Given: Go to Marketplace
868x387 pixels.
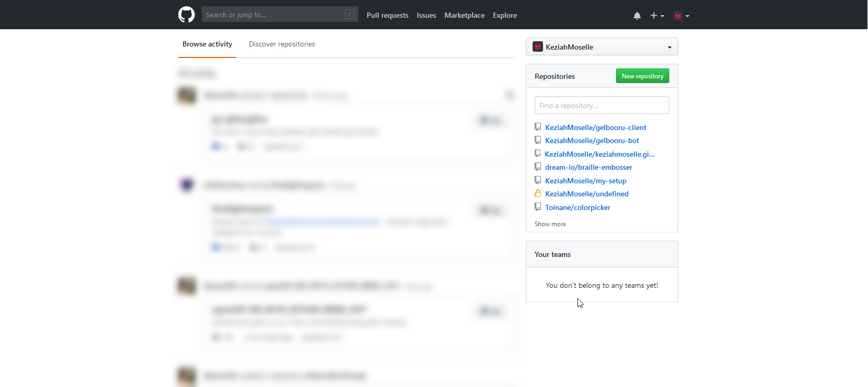Looking at the screenshot, I should pyautogui.click(x=464, y=15).
